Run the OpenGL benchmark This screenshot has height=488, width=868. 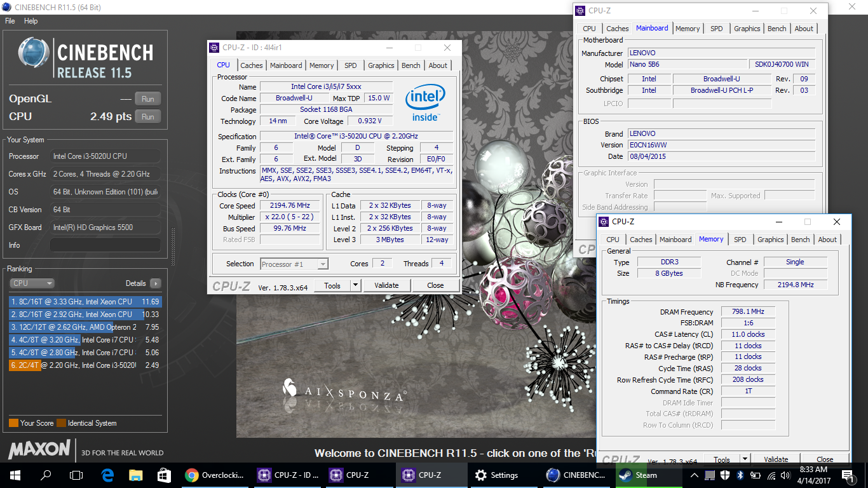coord(148,99)
